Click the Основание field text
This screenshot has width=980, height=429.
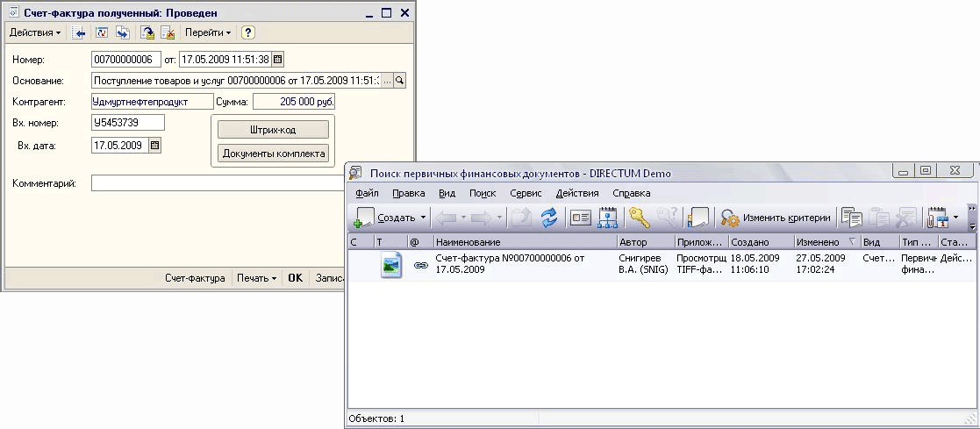pos(236,81)
